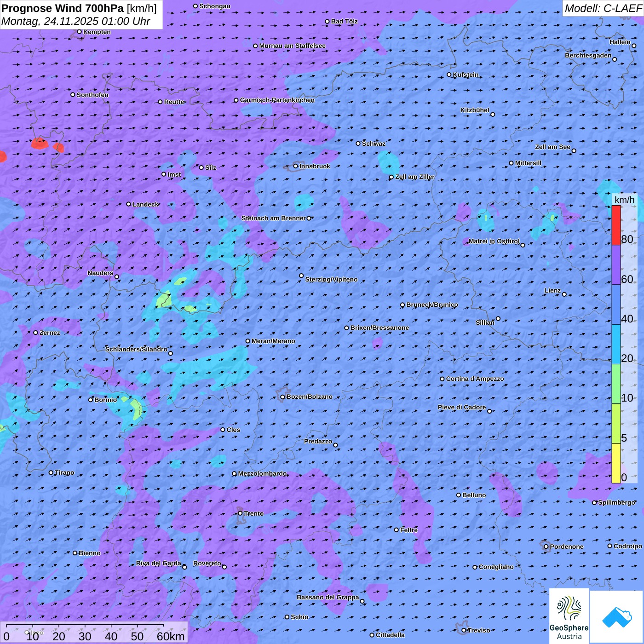The width and height of the screenshot is (644, 644).
Task: Click the cyan 20 km/h legend swatch
Action: click(616, 344)
